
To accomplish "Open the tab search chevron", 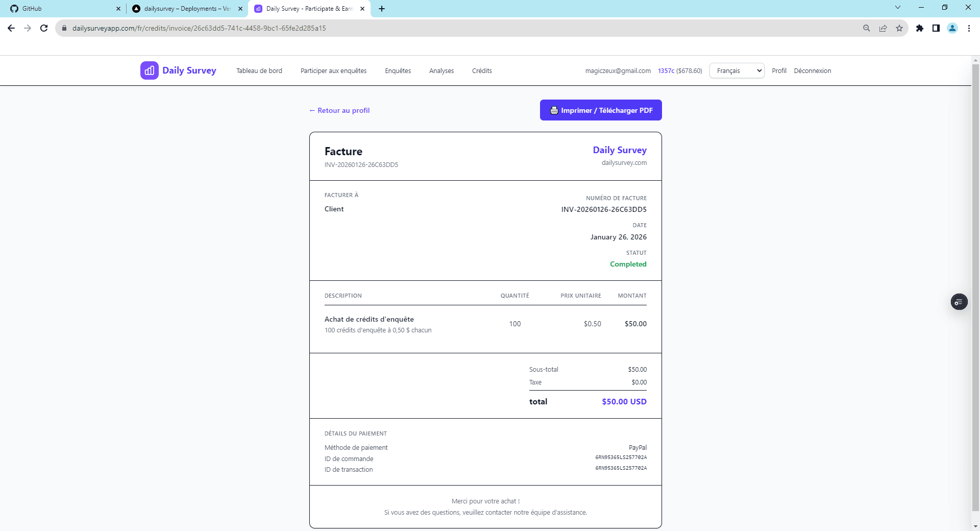I will coord(898,7).
